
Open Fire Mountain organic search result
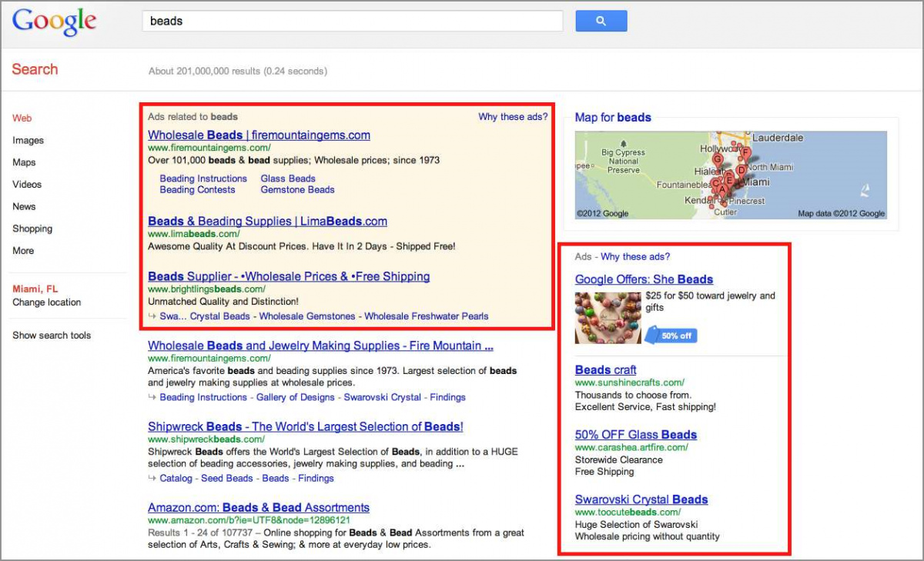pyautogui.click(x=320, y=346)
